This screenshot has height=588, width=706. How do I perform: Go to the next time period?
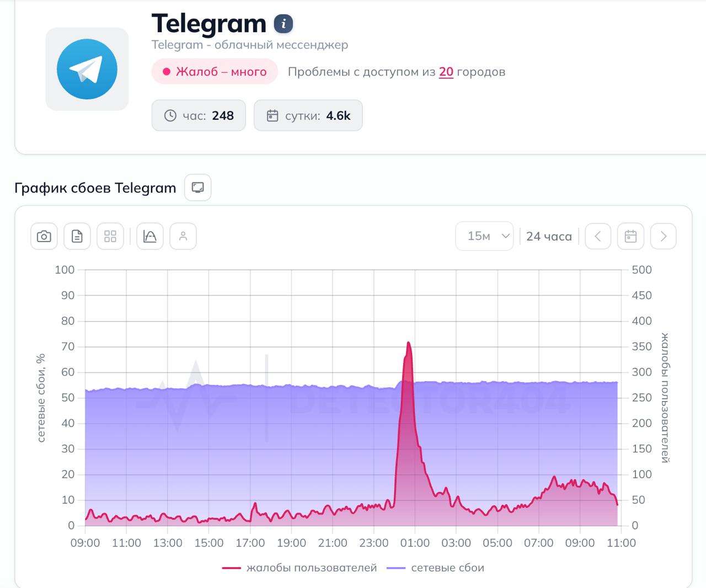tap(664, 237)
